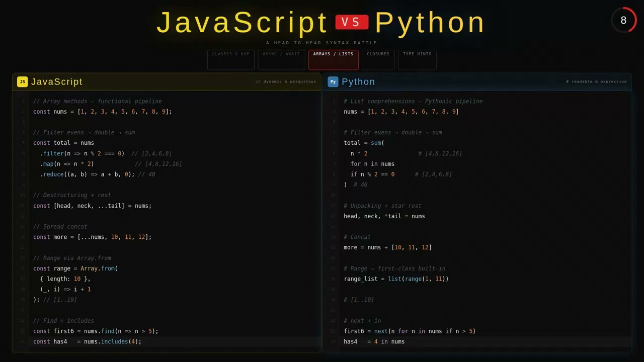
Task: Open the Classes & OOP tab
Action: [x=231, y=60]
